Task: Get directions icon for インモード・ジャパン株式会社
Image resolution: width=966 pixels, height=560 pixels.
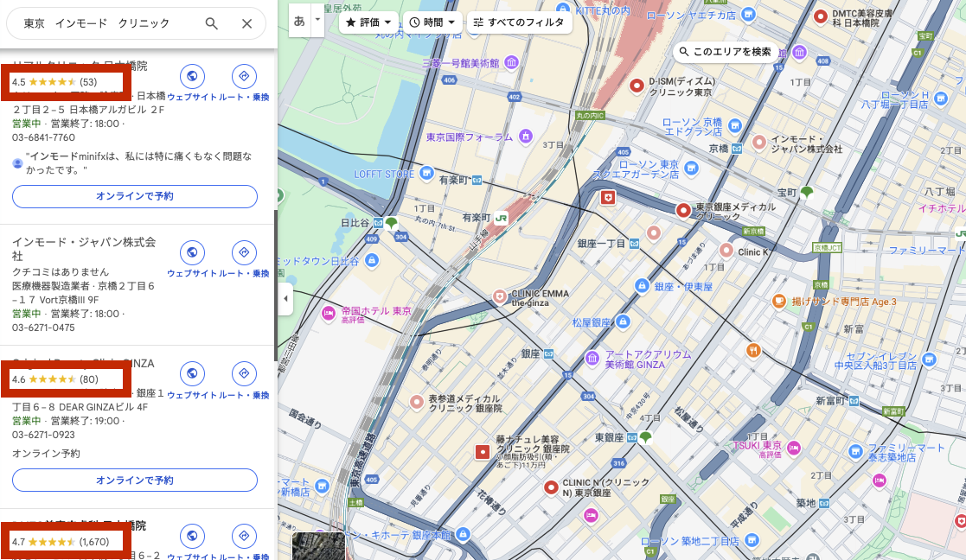Action: (x=244, y=252)
